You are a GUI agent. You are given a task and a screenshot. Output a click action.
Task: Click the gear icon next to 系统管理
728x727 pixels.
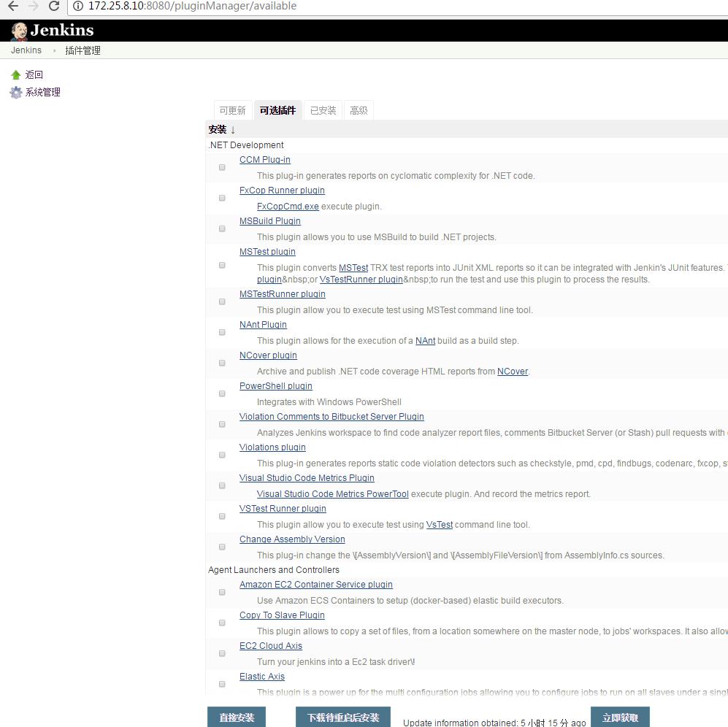click(16, 93)
